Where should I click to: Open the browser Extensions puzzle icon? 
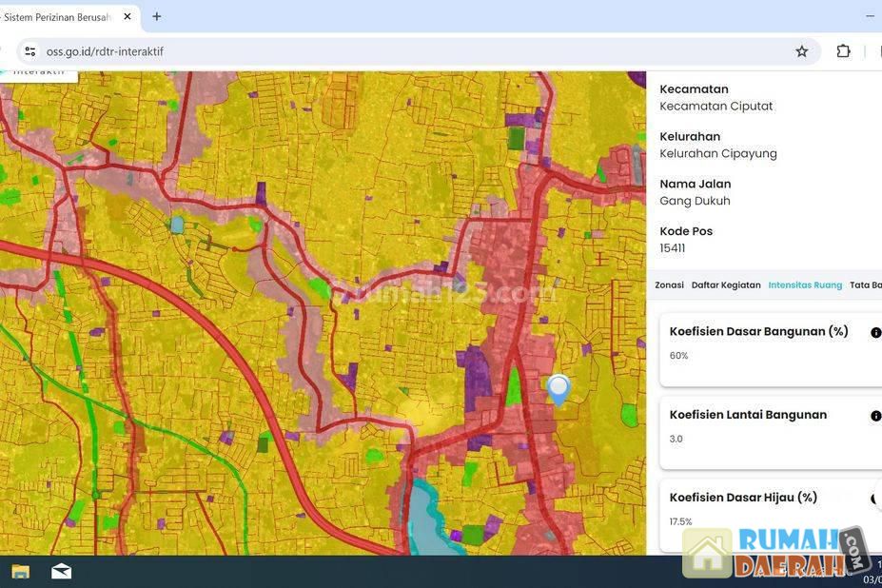click(843, 51)
